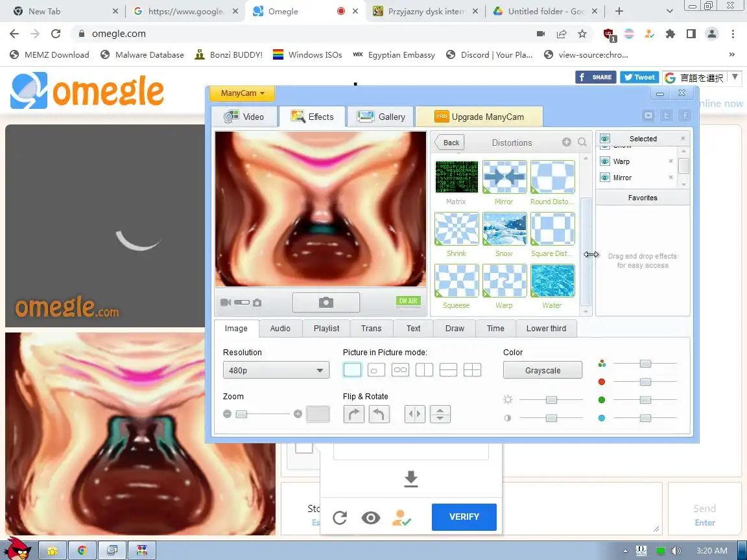Apply the Matrix distortion effect
This screenshot has height=560, width=747.
coord(456,177)
